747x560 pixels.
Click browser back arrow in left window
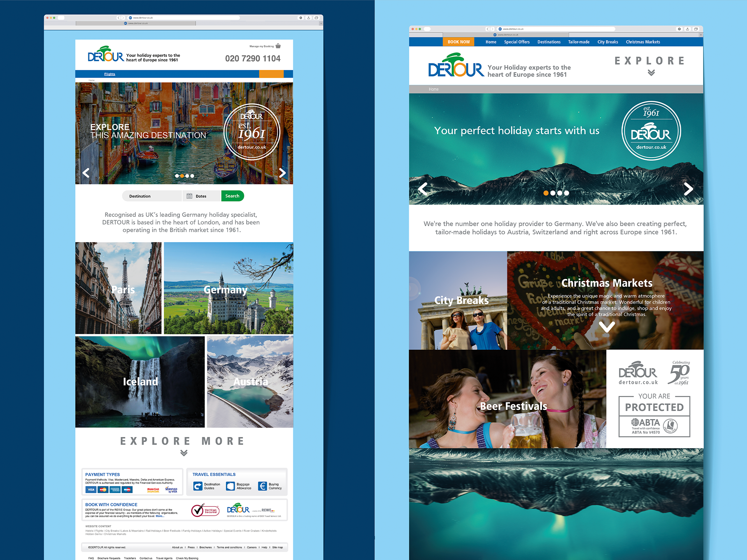point(119,18)
